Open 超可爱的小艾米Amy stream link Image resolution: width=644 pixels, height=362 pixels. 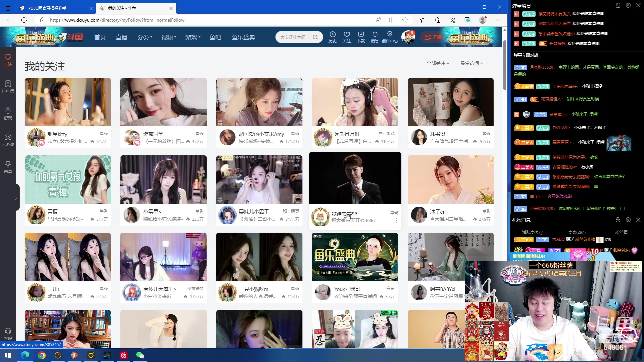click(261, 134)
